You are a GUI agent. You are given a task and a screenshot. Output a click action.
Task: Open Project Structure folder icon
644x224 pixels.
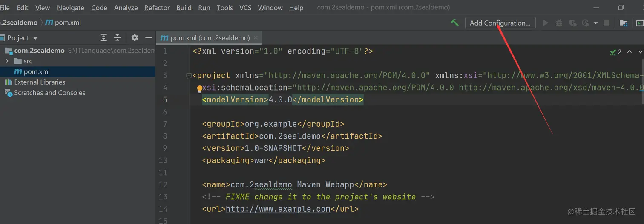(624, 23)
